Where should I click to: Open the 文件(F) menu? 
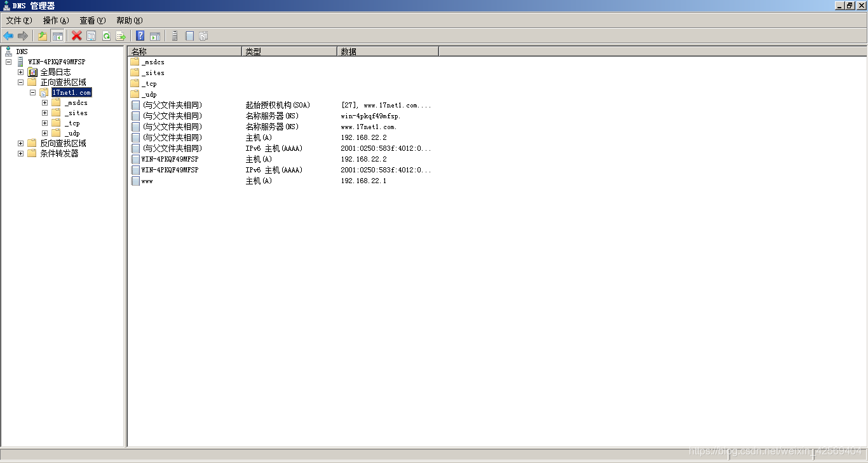[x=19, y=20]
